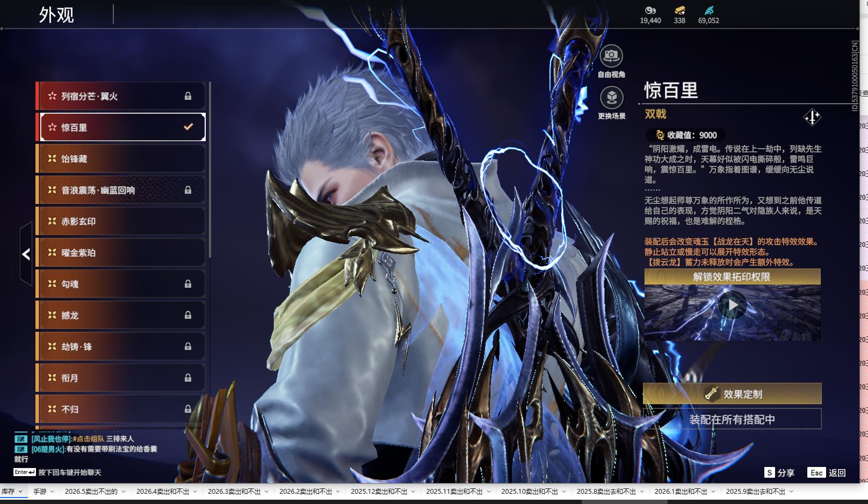Click the 更换场景 scene change icon
Screen dimensions: 868x504
tap(611, 98)
